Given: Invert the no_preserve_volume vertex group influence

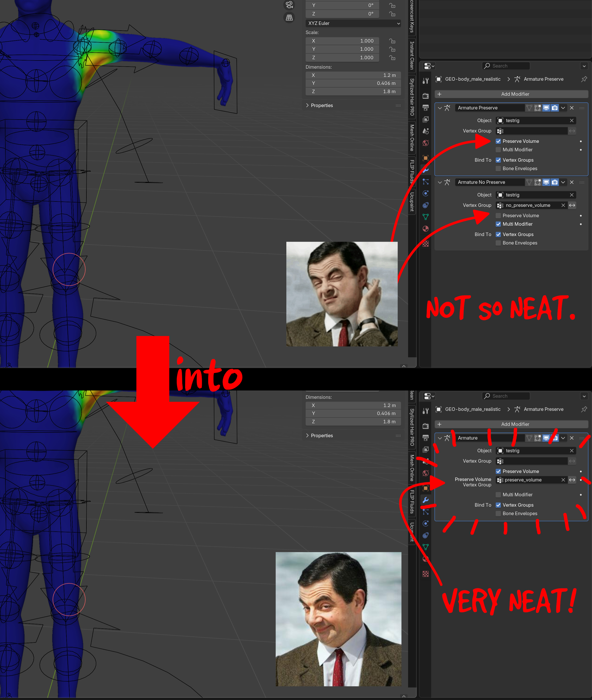Looking at the screenshot, I should click(572, 205).
